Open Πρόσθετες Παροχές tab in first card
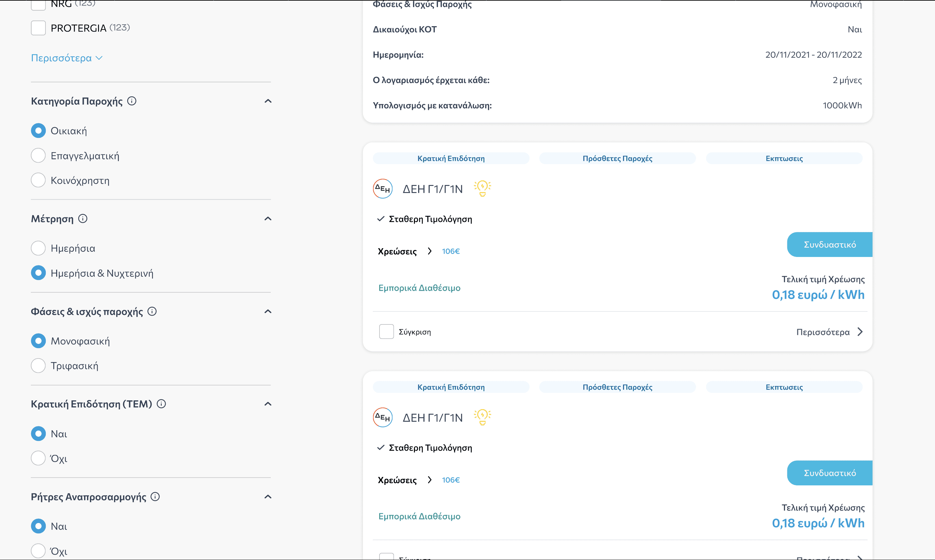 click(617, 158)
